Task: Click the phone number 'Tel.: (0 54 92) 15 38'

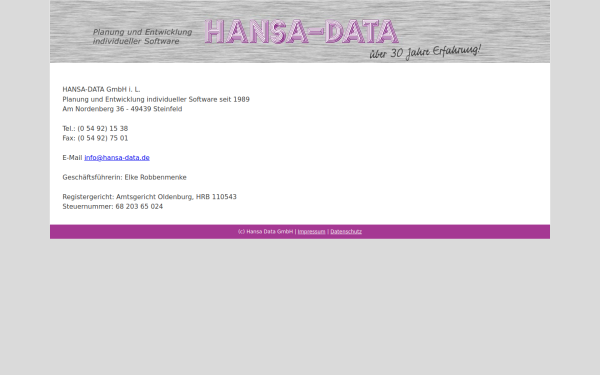Action: [95, 129]
